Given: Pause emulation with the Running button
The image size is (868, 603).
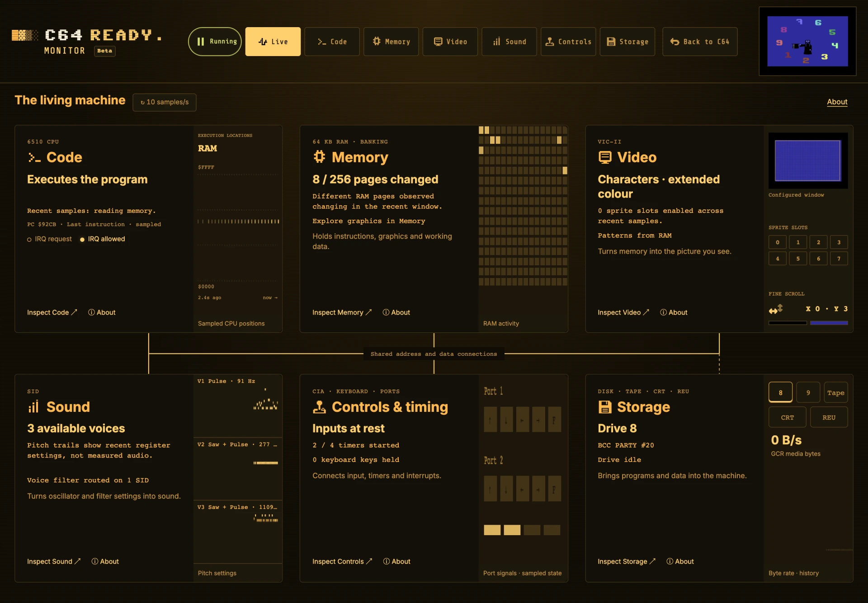Looking at the screenshot, I should (215, 42).
